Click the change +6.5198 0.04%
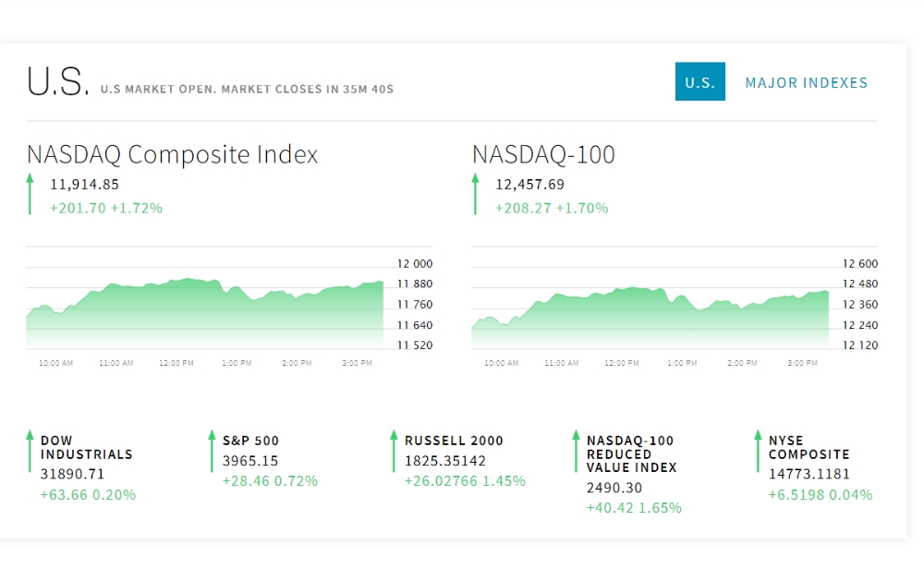Screen dimensions: 924x581 click(x=821, y=495)
